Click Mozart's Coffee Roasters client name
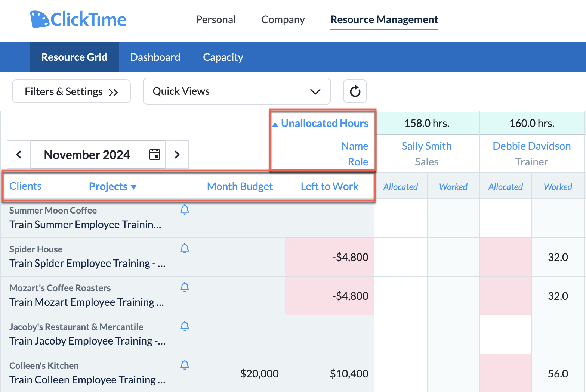586x392 pixels. point(60,288)
